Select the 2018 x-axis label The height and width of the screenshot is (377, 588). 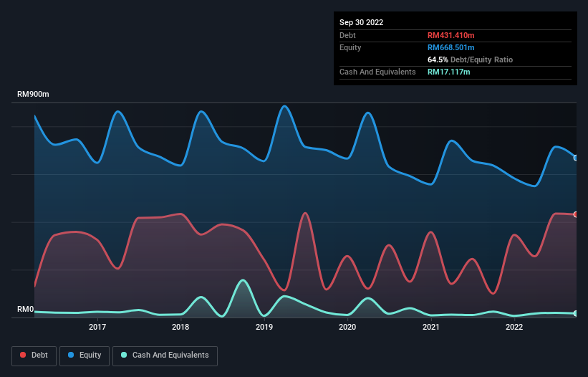[180, 327]
